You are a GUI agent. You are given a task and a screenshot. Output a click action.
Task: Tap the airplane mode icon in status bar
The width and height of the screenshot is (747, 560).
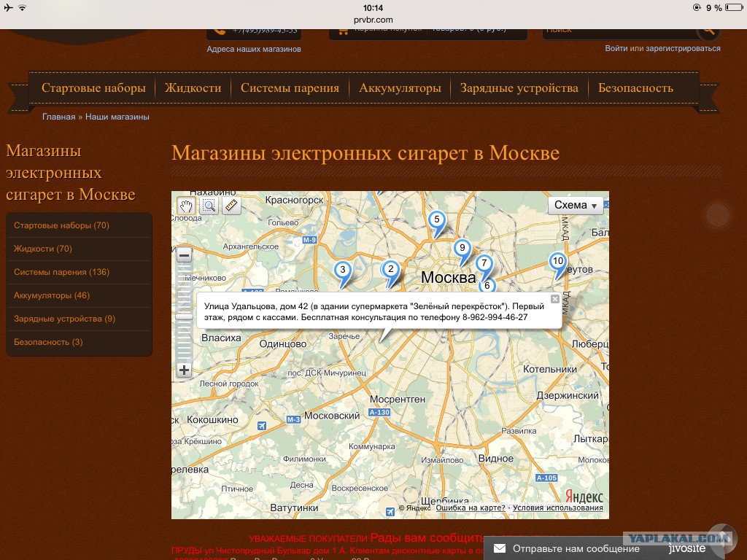(8, 7)
